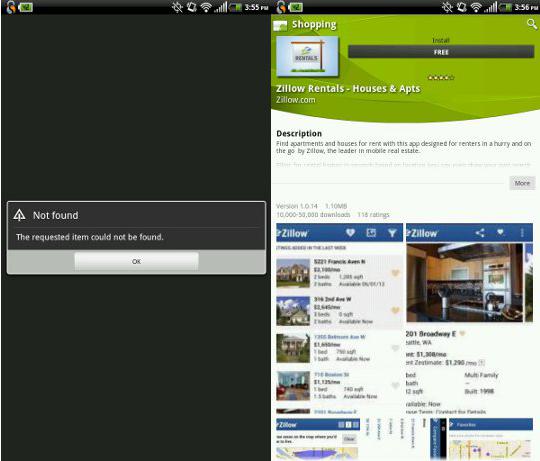
Task: Tap the battery icon in right status bar
Action: point(506,7)
